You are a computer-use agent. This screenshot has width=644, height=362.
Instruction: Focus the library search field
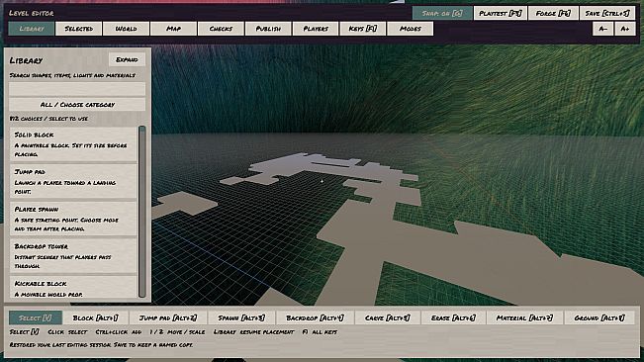point(77,89)
